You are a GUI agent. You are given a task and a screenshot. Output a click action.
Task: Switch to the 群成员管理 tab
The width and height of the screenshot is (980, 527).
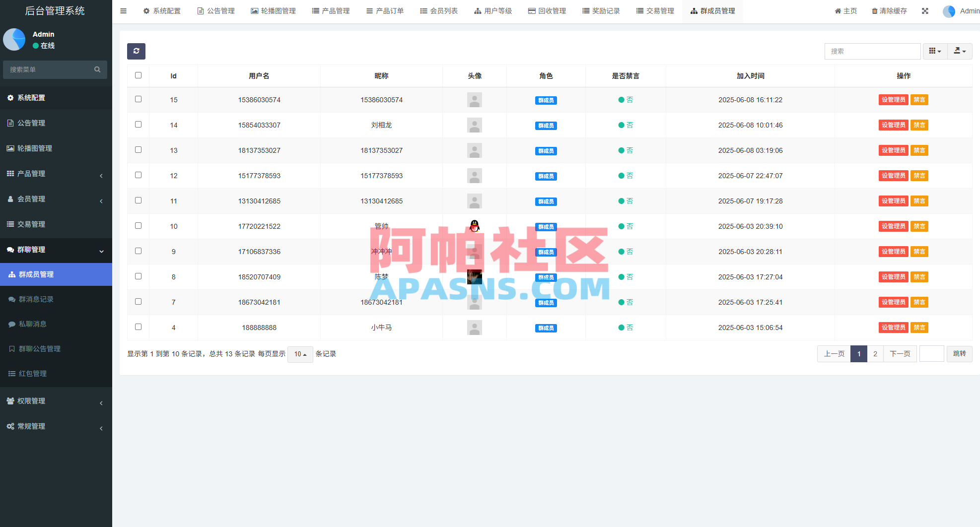pos(713,10)
